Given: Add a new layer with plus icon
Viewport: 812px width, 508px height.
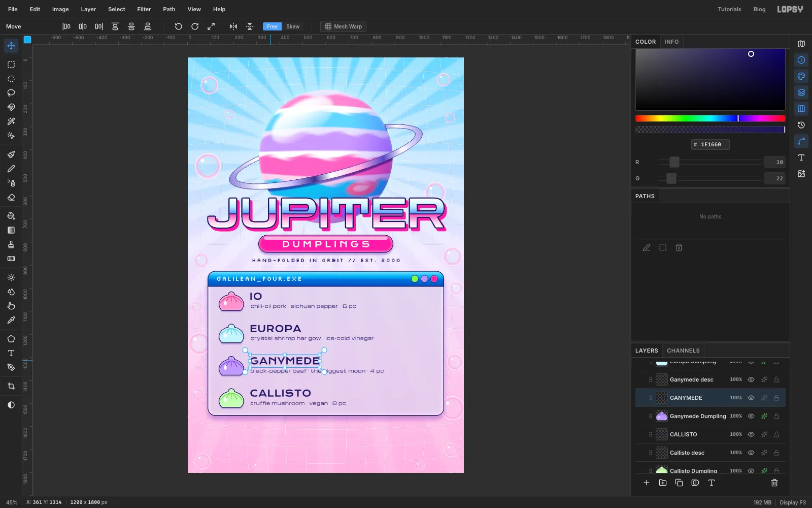Looking at the screenshot, I should 647,483.
